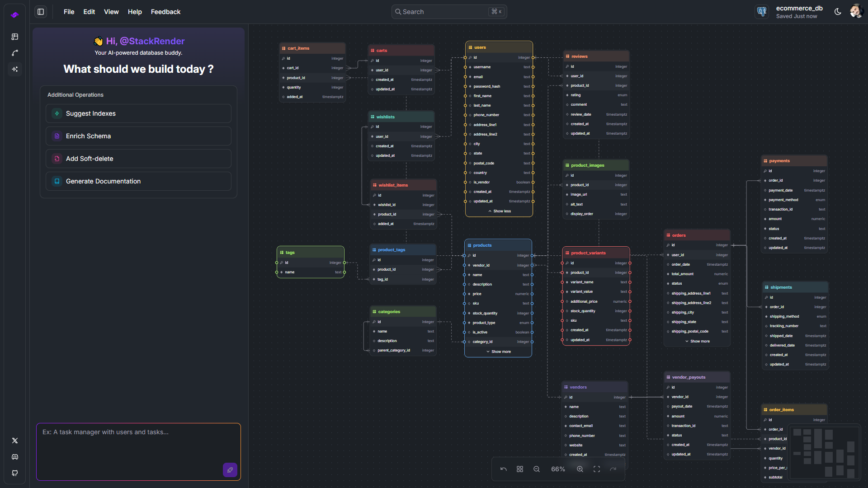Open the relationships tool in the left sidebar
The width and height of the screenshot is (868, 488).
pos(15,53)
